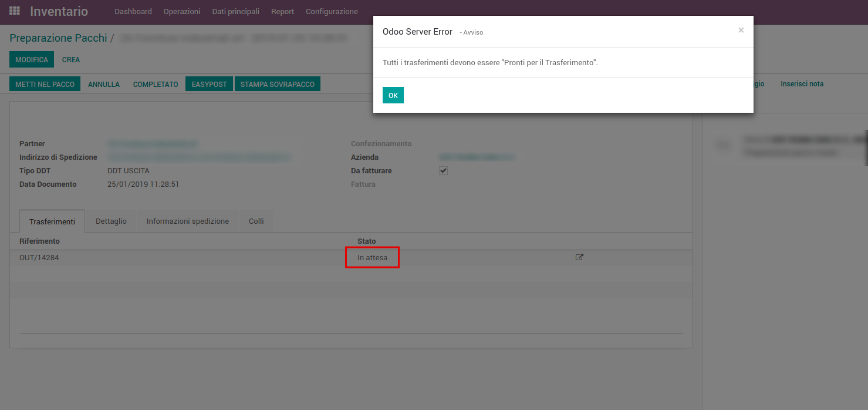This screenshot has height=410, width=868.
Task: Click the Inventario app title
Action: pos(59,11)
